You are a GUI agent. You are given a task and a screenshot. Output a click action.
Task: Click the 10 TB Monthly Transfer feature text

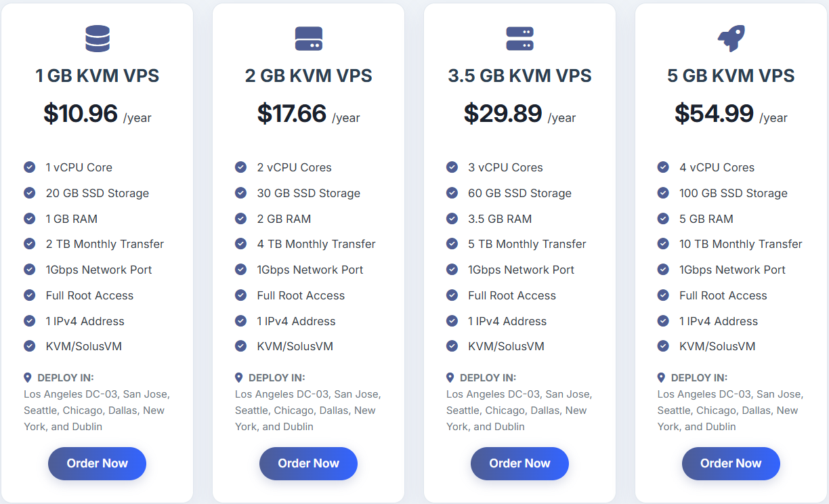(740, 244)
